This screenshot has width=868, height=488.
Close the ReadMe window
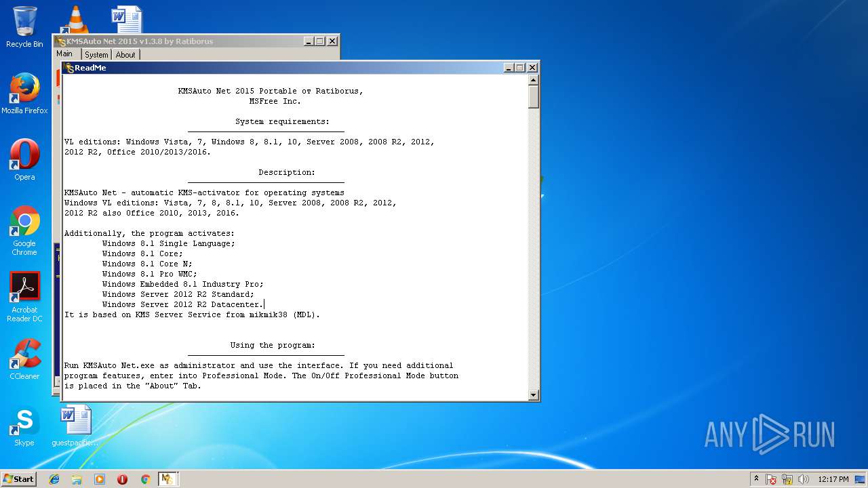(x=532, y=68)
